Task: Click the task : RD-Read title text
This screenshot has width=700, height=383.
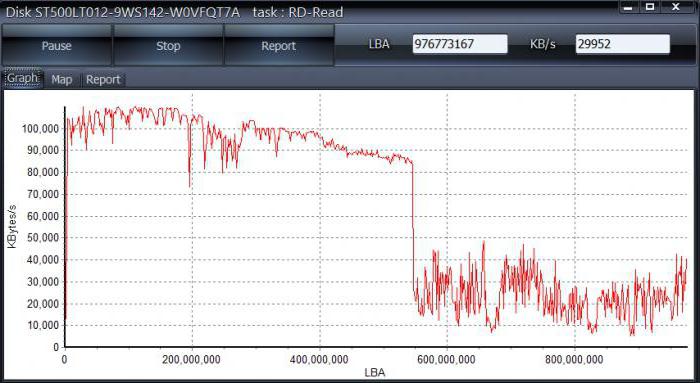Action: [298, 12]
